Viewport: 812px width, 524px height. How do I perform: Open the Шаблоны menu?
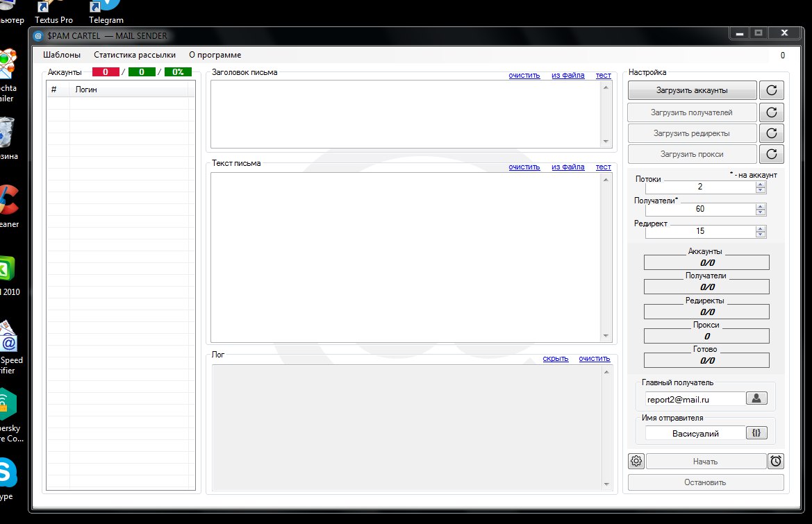click(62, 55)
